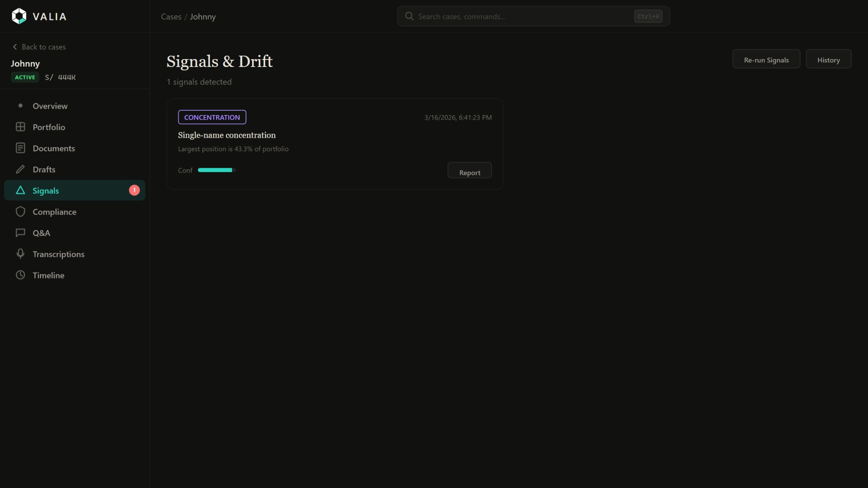The width and height of the screenshot is (868, 488).
Task: Click the Timeline clock icon
Action: coord(20,275)
